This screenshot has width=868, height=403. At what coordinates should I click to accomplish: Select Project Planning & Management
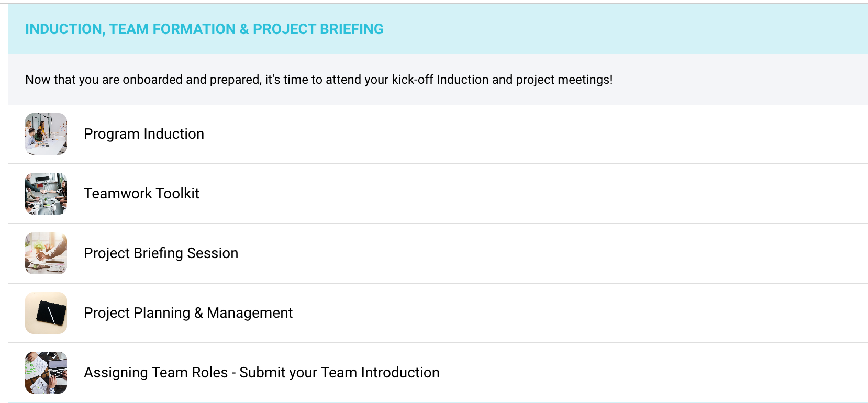188,313
